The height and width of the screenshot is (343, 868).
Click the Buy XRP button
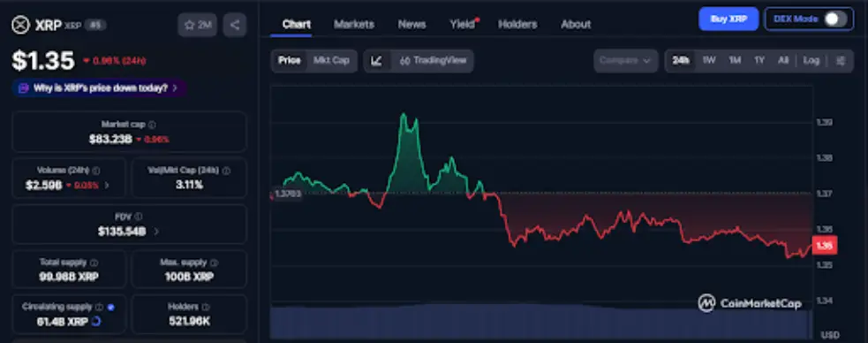point(728,19)
